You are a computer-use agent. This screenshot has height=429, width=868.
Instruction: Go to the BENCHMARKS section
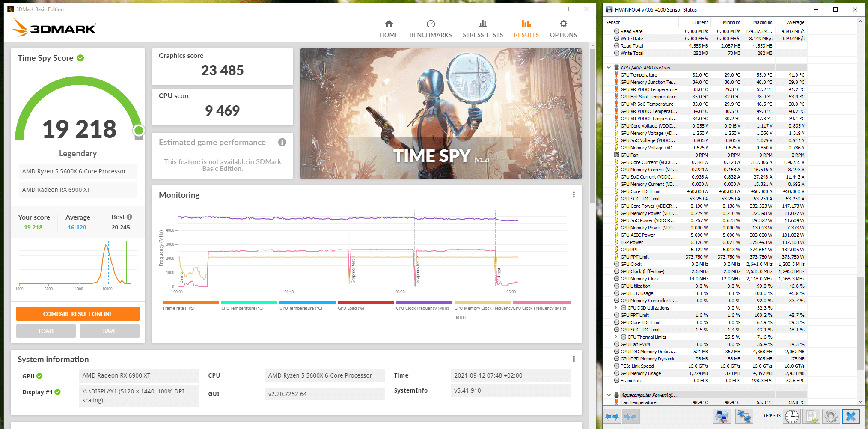pyautogui.click(x=431, y=29)
